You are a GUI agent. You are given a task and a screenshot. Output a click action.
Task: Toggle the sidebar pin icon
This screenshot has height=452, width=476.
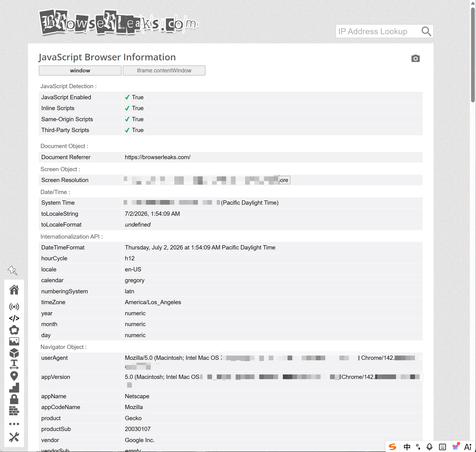click(x=12, y=270)
